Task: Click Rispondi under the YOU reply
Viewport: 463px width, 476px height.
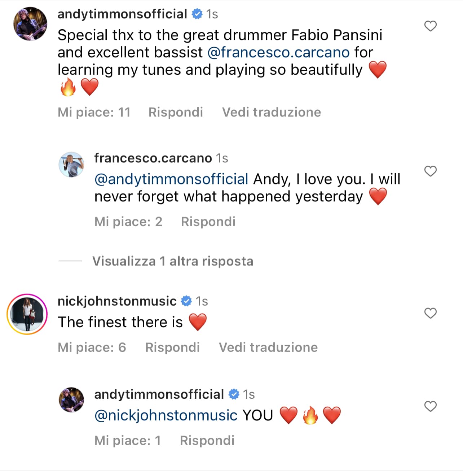Action: (x=207, y=440)
